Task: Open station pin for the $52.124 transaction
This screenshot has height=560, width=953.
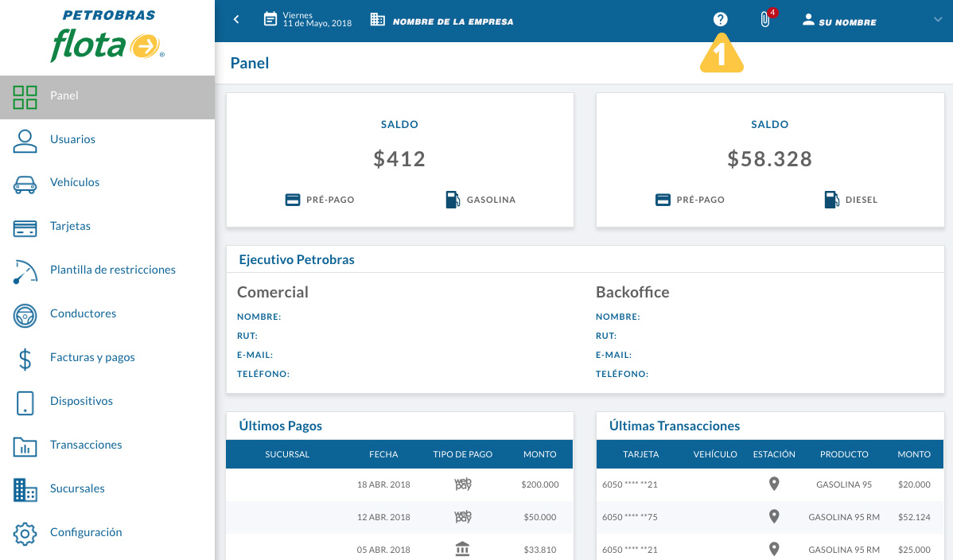Action: [x=774, y=517]
